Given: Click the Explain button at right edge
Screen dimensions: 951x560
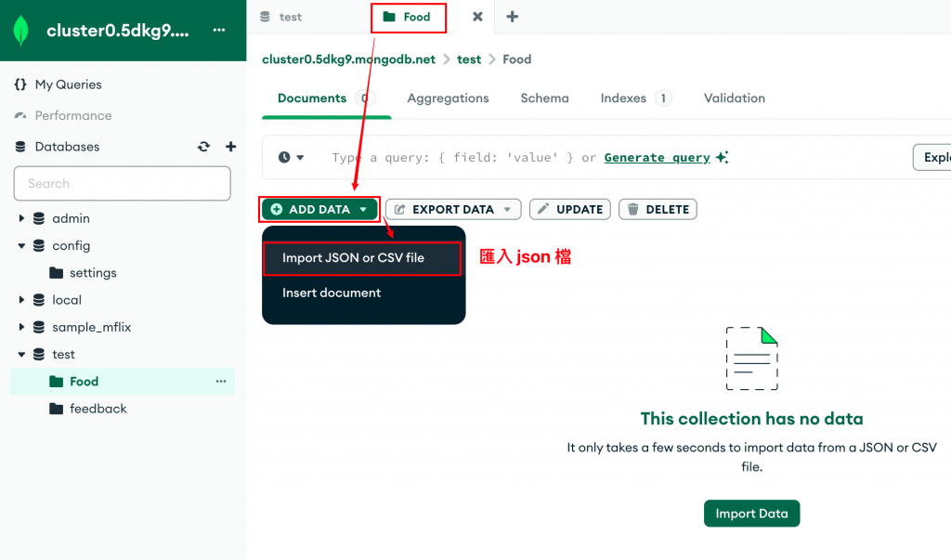Looking at the screenshot, I should pos(932,157).
